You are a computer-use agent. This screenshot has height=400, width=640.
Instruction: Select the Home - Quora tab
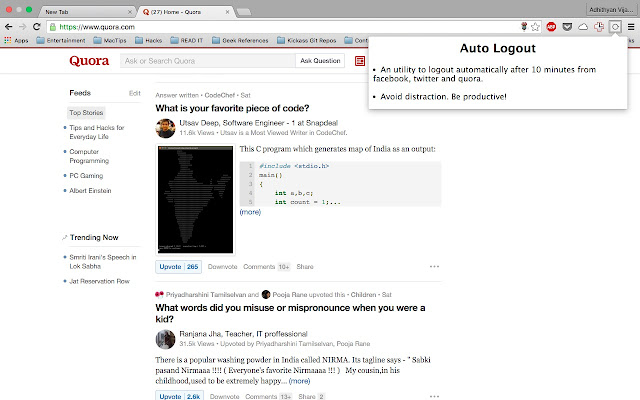click(186, 12)
